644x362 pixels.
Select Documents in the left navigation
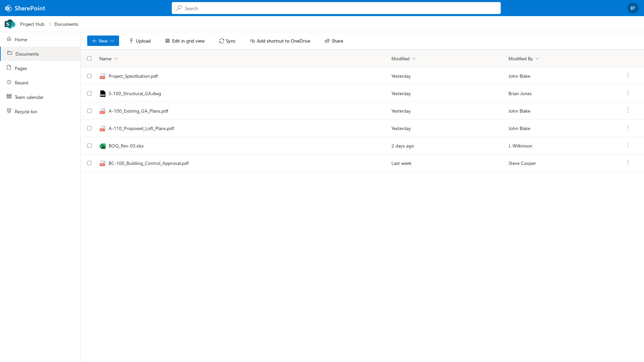click(x=40, y=54)
